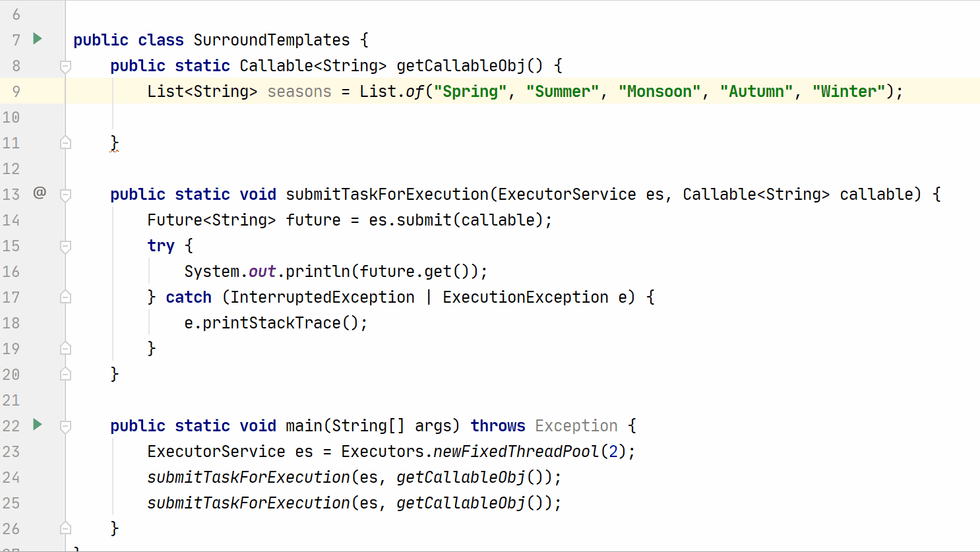This screenshot has height=552, width=980.
Task: Collapse the try block on line 15
Action: point(65,245)
